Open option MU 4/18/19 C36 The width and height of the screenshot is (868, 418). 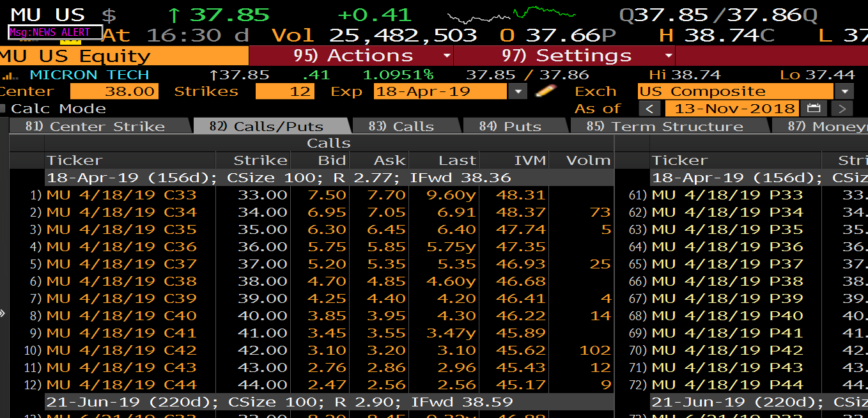(x=121, y=246)
